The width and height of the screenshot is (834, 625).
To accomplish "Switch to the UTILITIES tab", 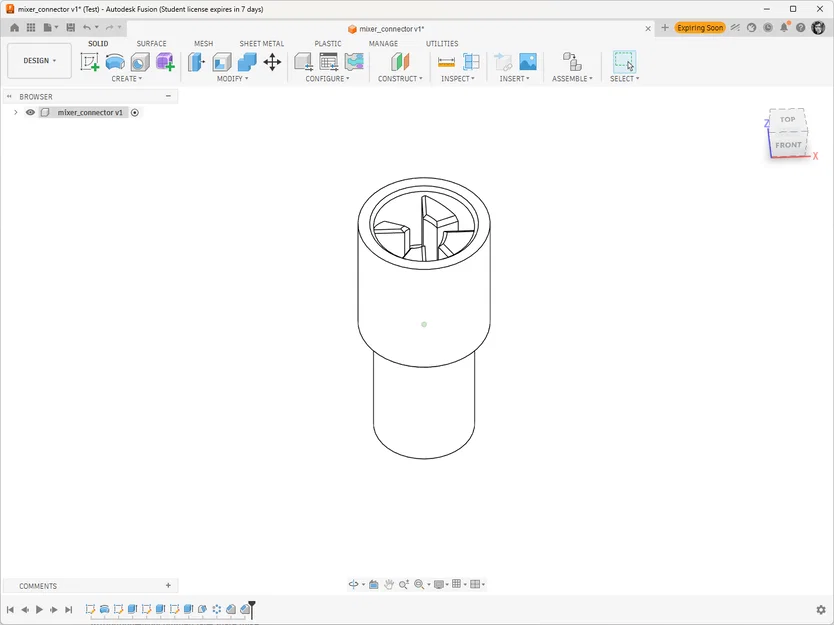I will coord(442,44).
